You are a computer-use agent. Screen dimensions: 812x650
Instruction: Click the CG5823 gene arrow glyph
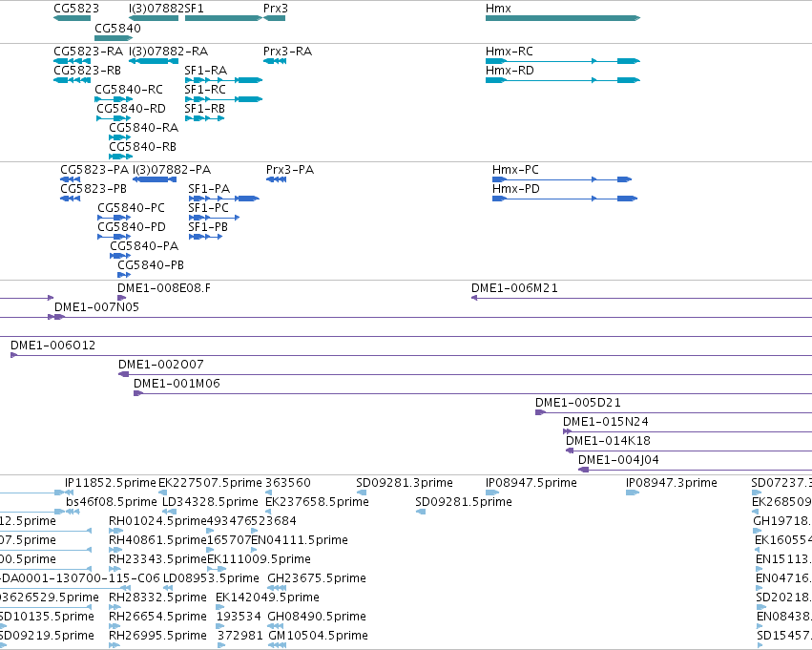coord(72,18)
